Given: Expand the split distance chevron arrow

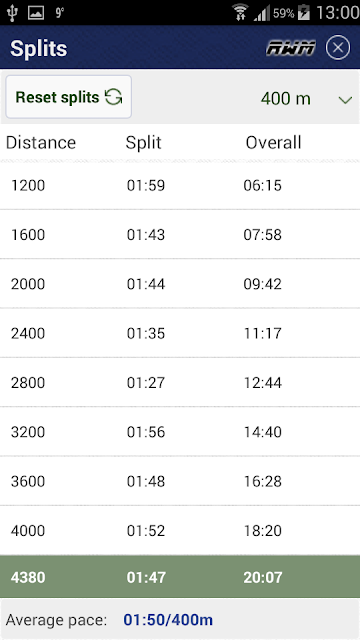Looking at the screenshot, I should click(x=345, y=100).
